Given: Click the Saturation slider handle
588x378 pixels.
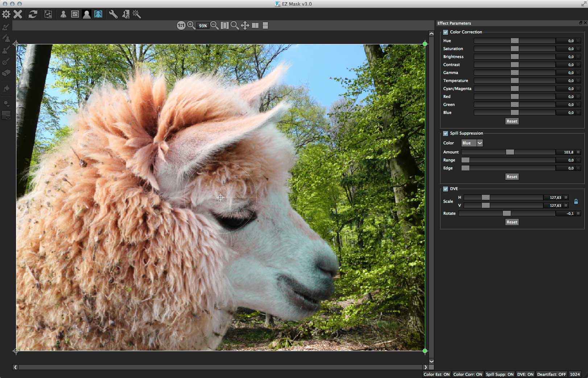Looking at the screenshot, I should point(514,49).
